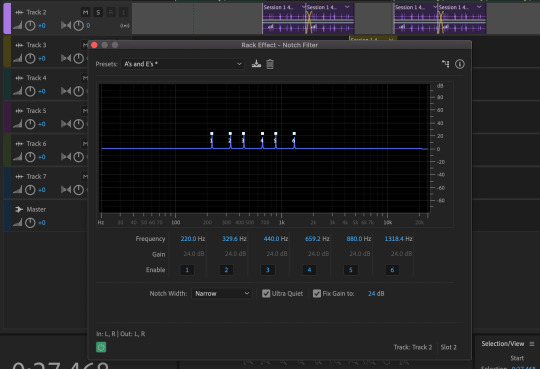Select notch point 5 on the graph
The image size is (540, 369).
[x=276, y=134]
